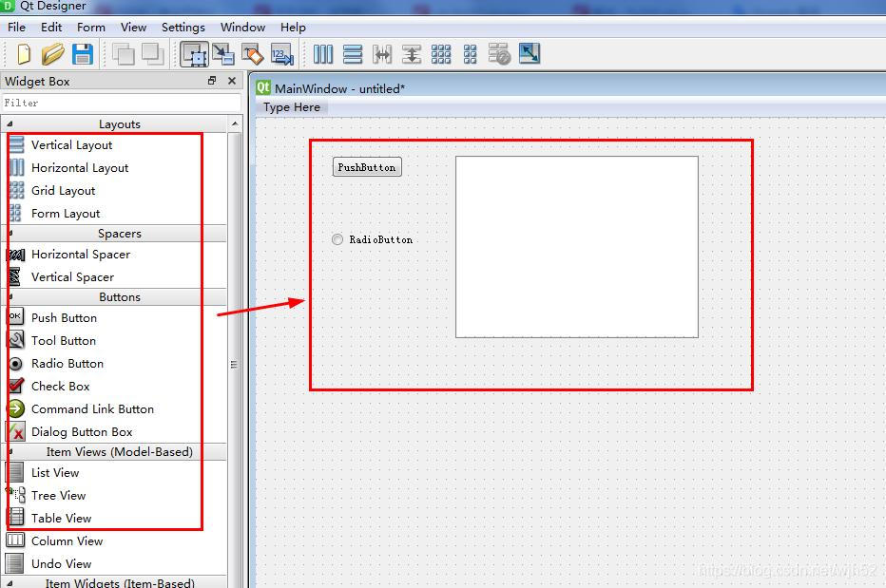Click the Adjust Size toolbar icon
This screenshot has width=886, height=588.
click(x=530, y=54)
